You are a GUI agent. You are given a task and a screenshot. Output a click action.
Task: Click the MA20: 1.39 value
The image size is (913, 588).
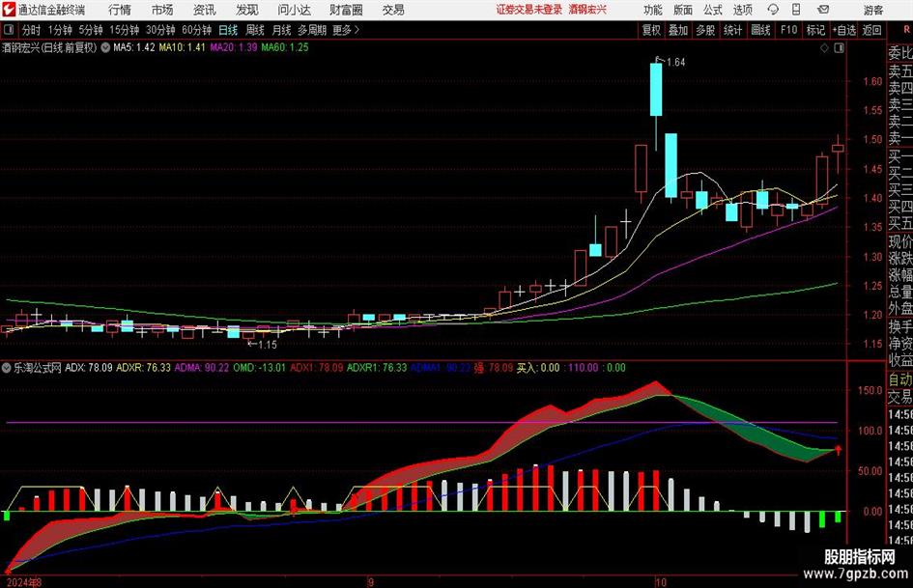click(234, 47)
